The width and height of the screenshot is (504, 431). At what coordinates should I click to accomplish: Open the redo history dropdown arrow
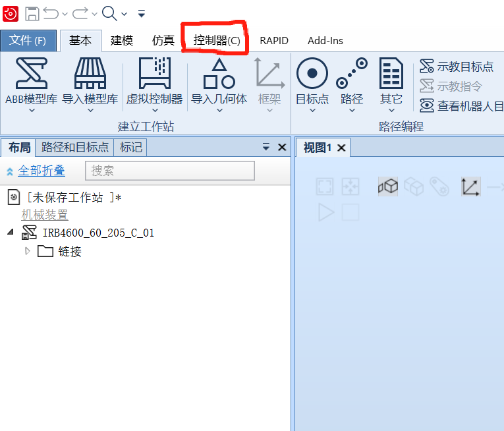[x=94, y=14]
